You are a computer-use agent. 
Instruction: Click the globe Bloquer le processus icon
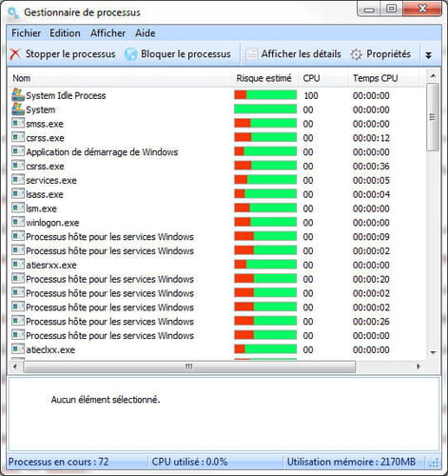point(130,54)
